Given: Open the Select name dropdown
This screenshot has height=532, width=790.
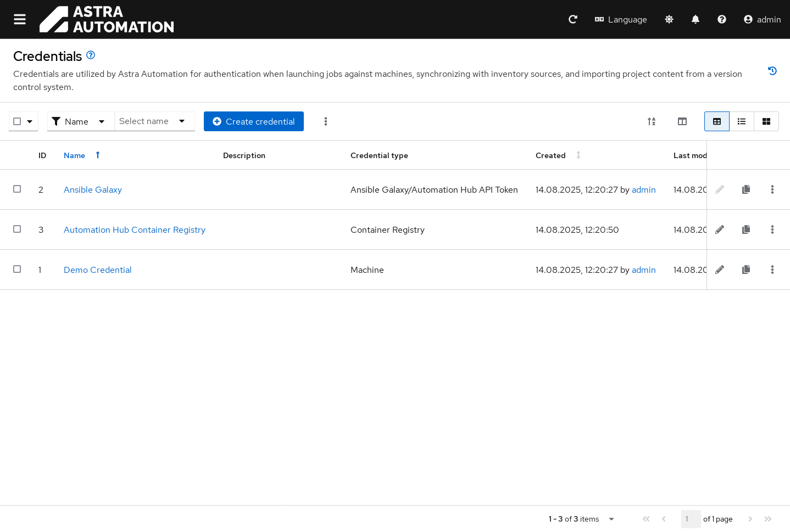Looking at the screenshot, I should coord(154,121).
